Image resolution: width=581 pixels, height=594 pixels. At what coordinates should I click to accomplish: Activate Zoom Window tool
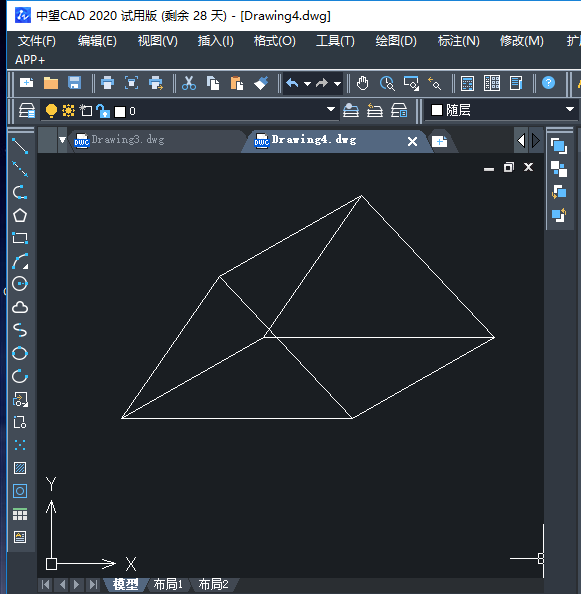411,83
